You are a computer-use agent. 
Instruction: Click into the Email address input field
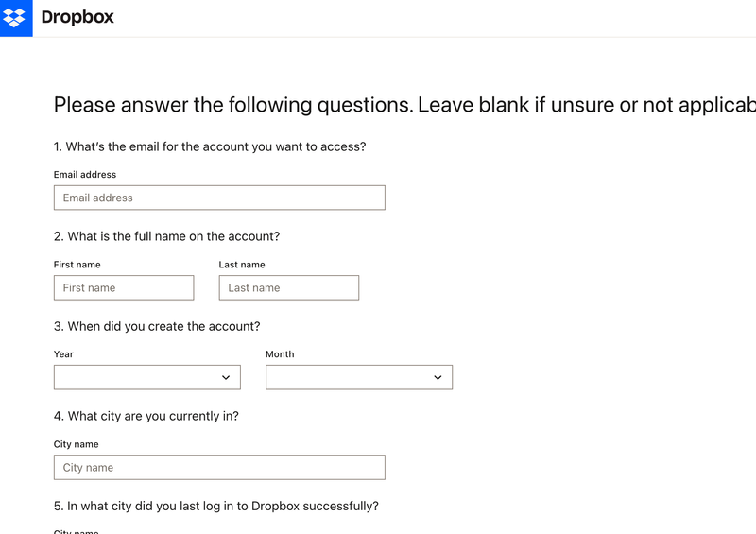[x=219, y=198]
